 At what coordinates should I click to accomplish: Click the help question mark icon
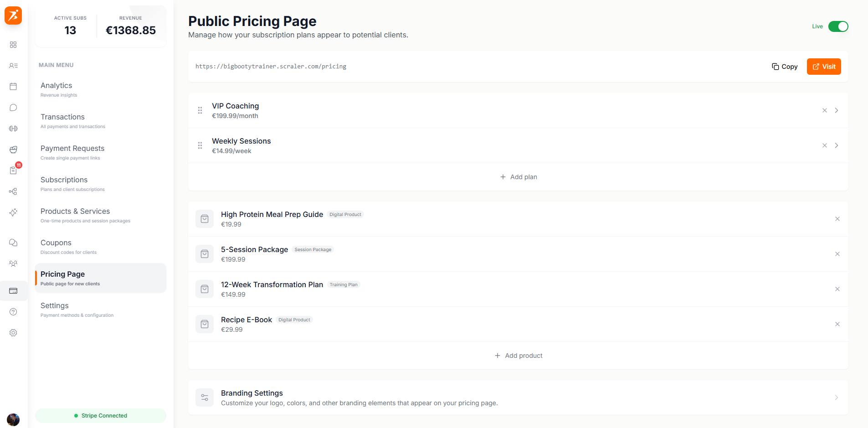(13, 312)
